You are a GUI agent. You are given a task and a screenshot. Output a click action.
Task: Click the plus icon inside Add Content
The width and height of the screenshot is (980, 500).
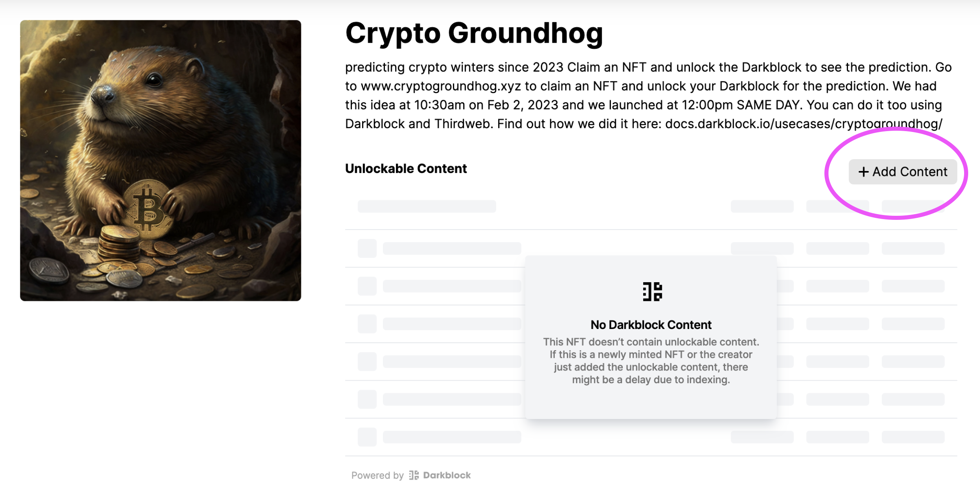click(863, 172)
